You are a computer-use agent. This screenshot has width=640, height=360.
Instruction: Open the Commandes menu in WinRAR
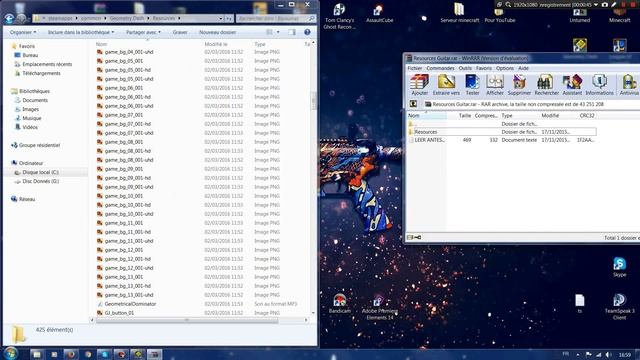(x=440, y=68)
